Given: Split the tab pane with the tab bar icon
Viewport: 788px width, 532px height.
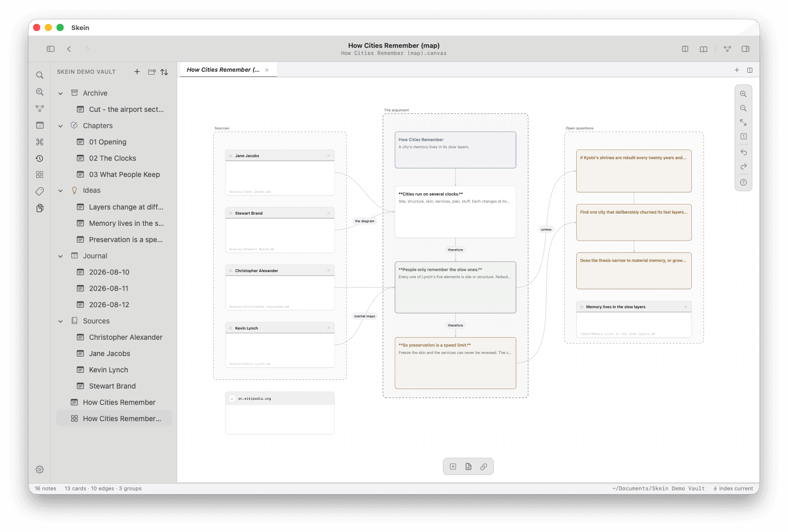Looking at the screenshot, I should 750,70.
